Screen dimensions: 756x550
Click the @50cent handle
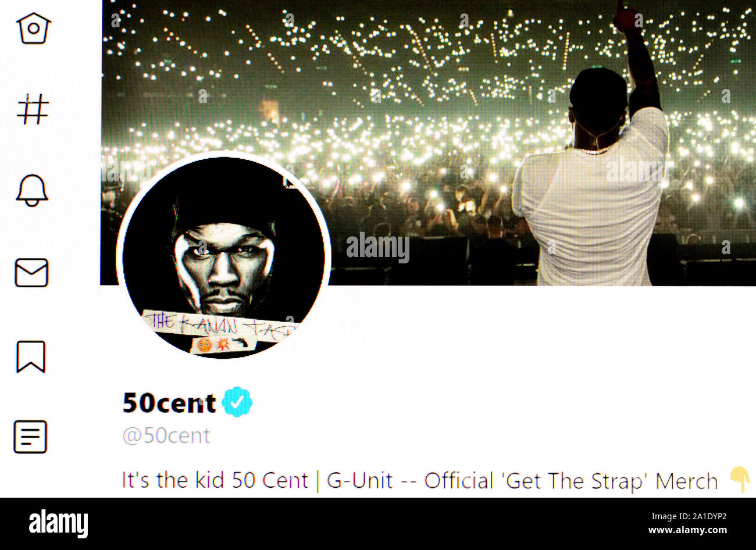166,435
